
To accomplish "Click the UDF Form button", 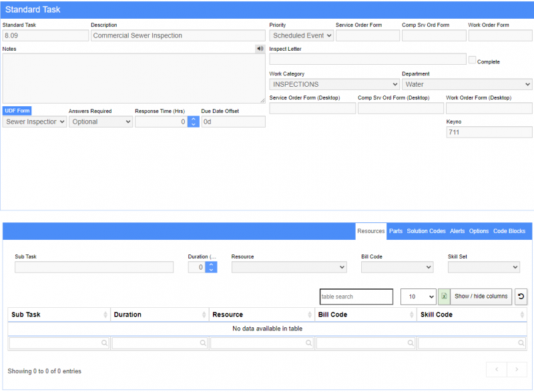I will 17,111.
